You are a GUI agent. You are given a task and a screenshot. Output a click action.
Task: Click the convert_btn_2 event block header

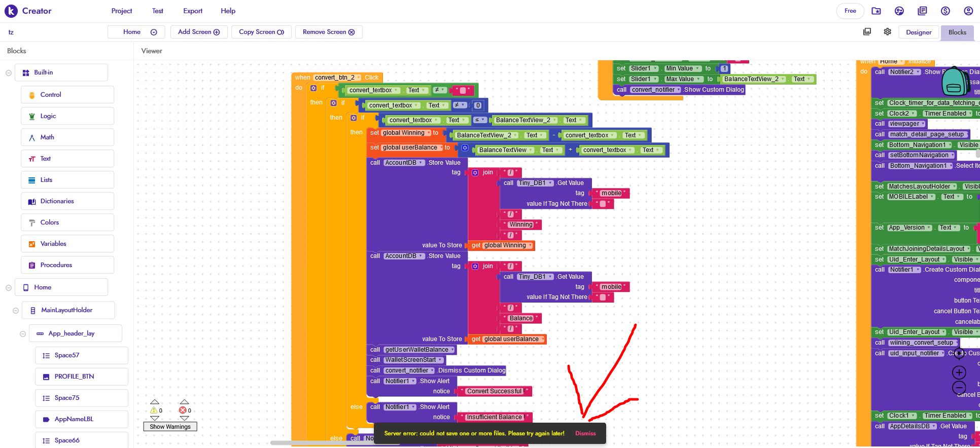[337, 78]
